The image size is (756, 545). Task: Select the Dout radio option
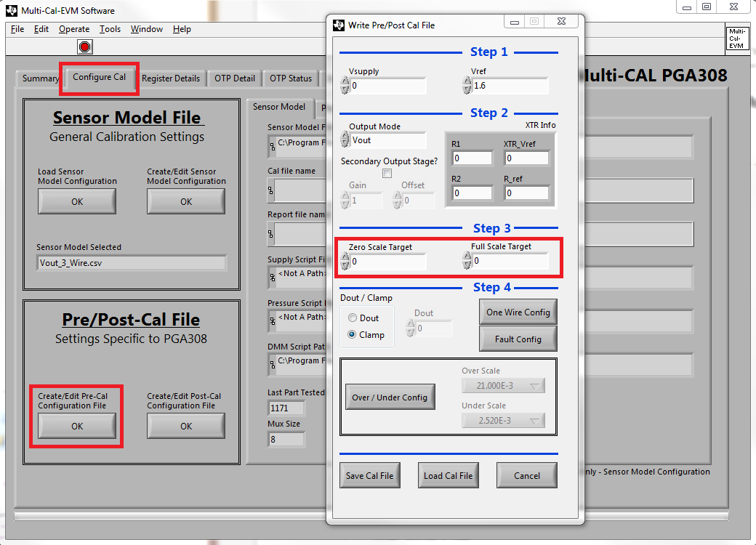(x=353, y=318)
